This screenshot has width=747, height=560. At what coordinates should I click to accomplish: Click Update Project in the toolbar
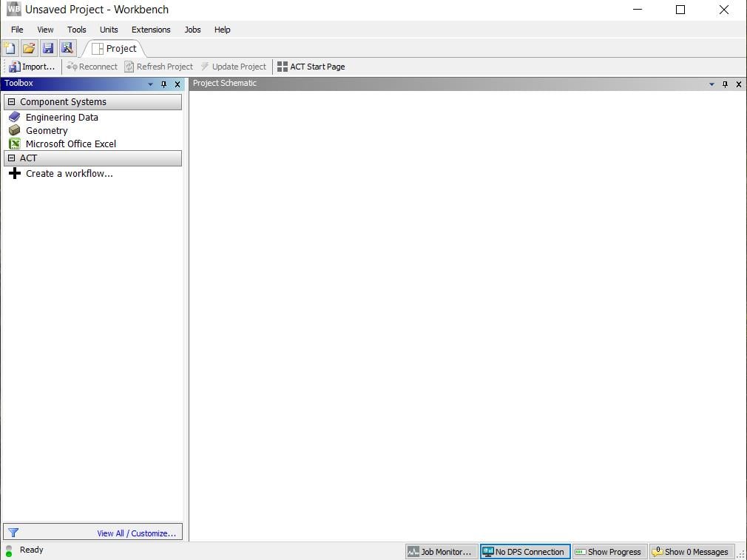(x=234, y=67)
